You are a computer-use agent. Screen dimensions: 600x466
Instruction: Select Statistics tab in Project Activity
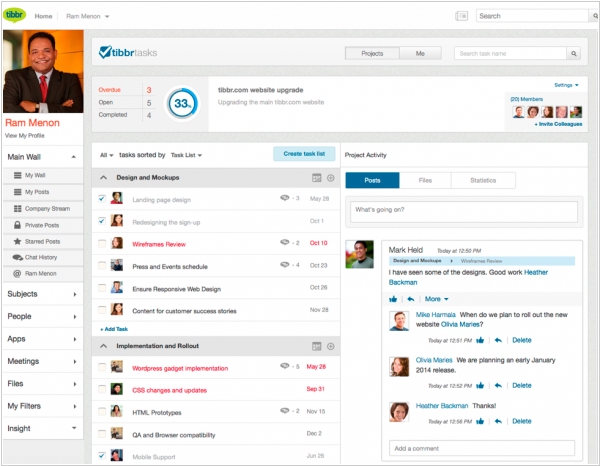pyautogui.click(x=483, y=180)
